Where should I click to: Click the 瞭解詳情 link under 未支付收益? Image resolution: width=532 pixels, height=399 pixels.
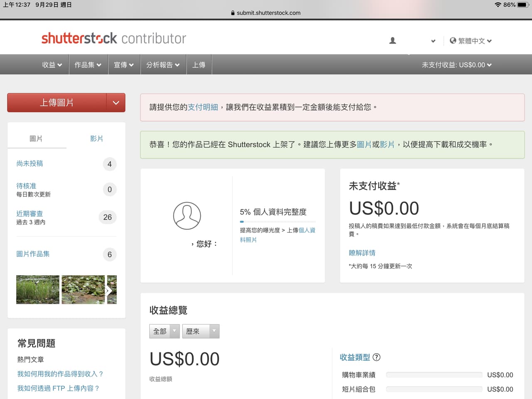click(362, 253)
